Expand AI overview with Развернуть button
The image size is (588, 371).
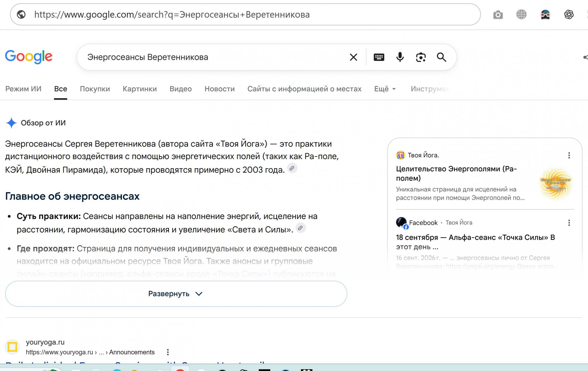(176, 294)
